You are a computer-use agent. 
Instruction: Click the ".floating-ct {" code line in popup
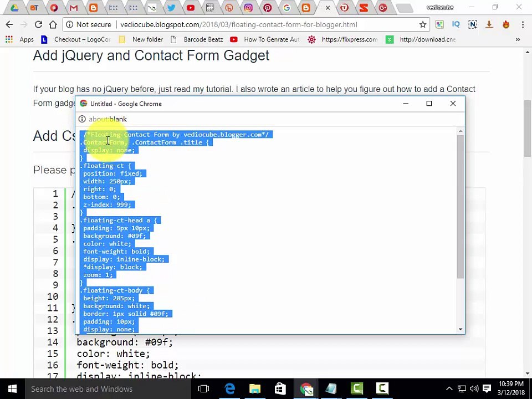(105, 166)
